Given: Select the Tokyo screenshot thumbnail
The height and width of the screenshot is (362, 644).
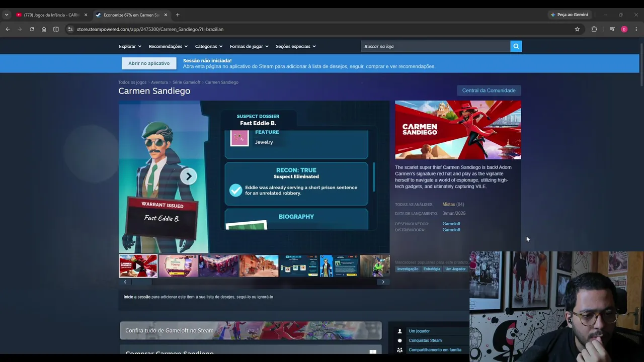Looking at the screenshot, I should [x=178, y=266].
